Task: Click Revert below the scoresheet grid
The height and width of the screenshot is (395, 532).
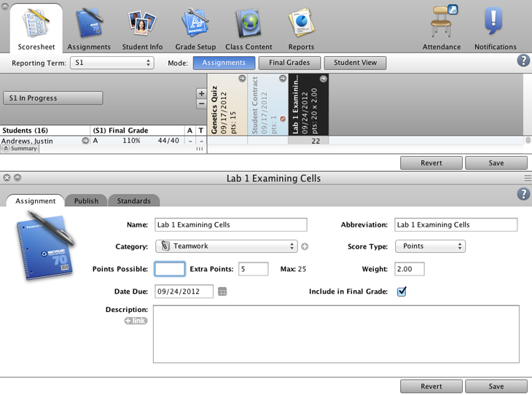Action: (431, 163)
